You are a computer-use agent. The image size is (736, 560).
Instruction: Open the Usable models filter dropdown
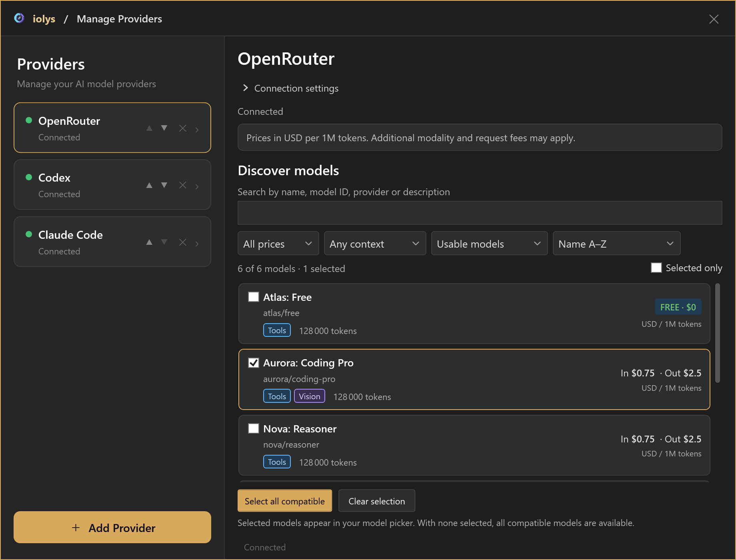coord(490,244)
